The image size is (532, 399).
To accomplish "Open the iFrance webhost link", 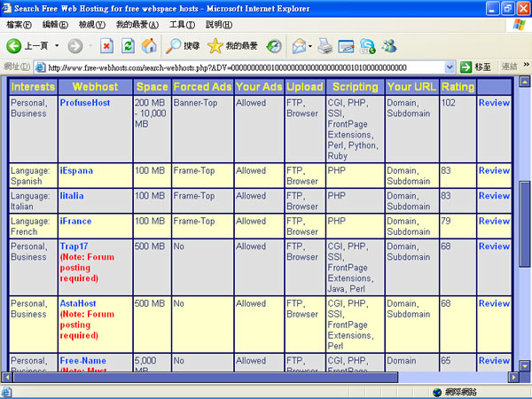I will click(x=75, y=221).
